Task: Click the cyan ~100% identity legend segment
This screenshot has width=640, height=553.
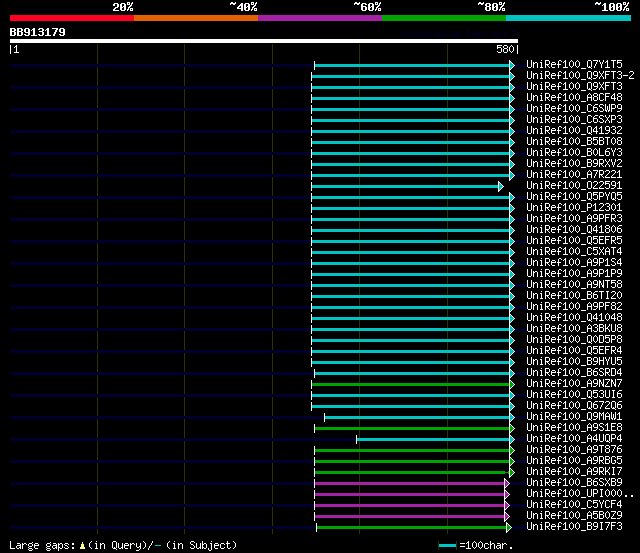Action: point(569,18)
